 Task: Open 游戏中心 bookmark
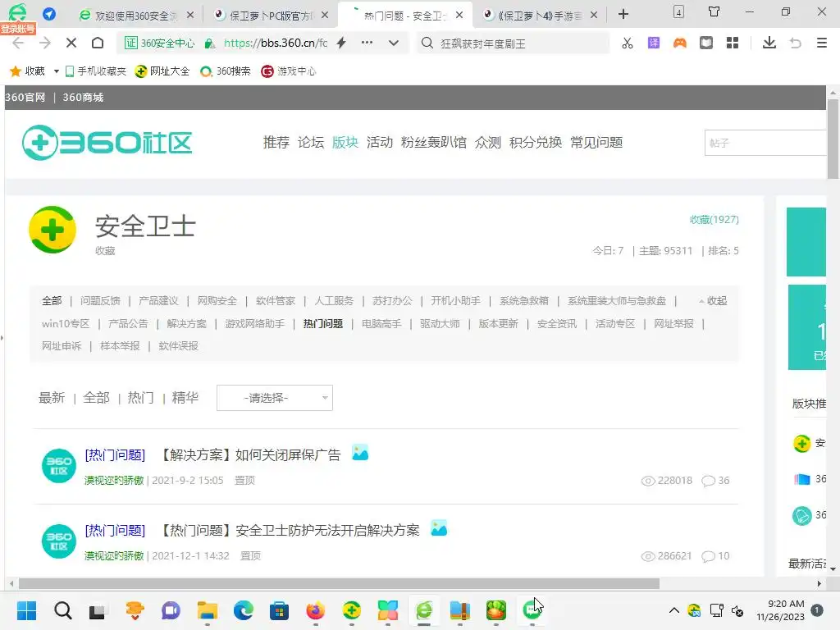[288, 71]
